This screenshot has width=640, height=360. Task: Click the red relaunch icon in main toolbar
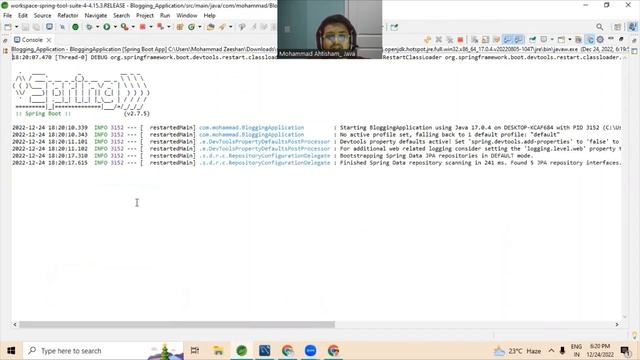pos(160,27)
